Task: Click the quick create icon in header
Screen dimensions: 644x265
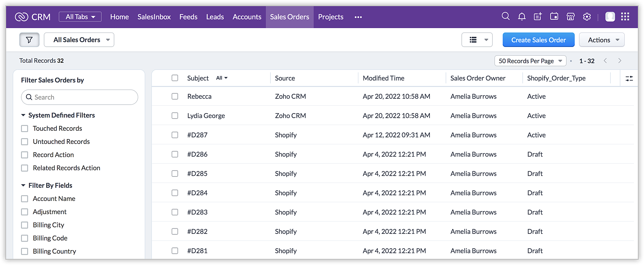Action: pyautogui.click(x=538, y=16)
